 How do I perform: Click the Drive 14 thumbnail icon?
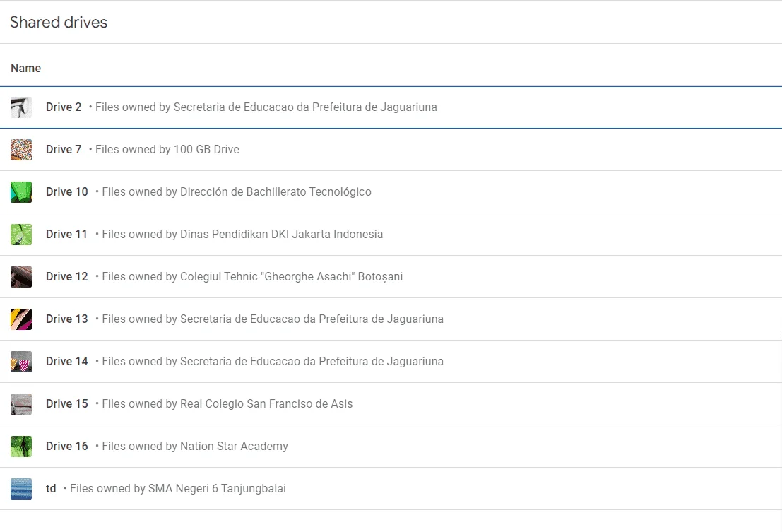(21, 362)
